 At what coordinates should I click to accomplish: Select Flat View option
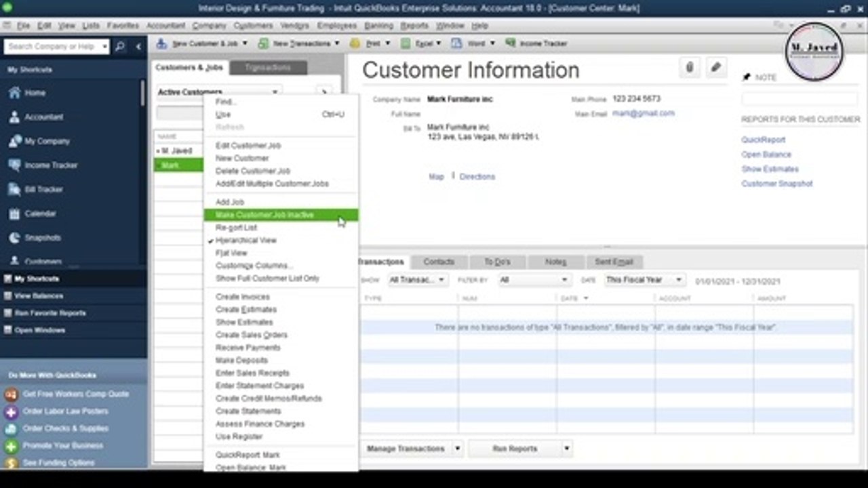pos(231,253)
